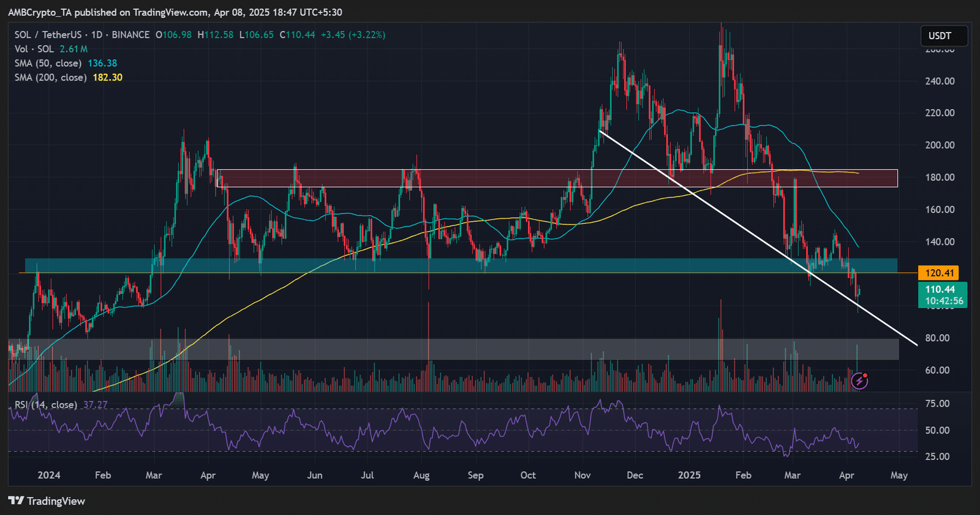Select the Vol · SOL indicator legend

tap(34, 49)
